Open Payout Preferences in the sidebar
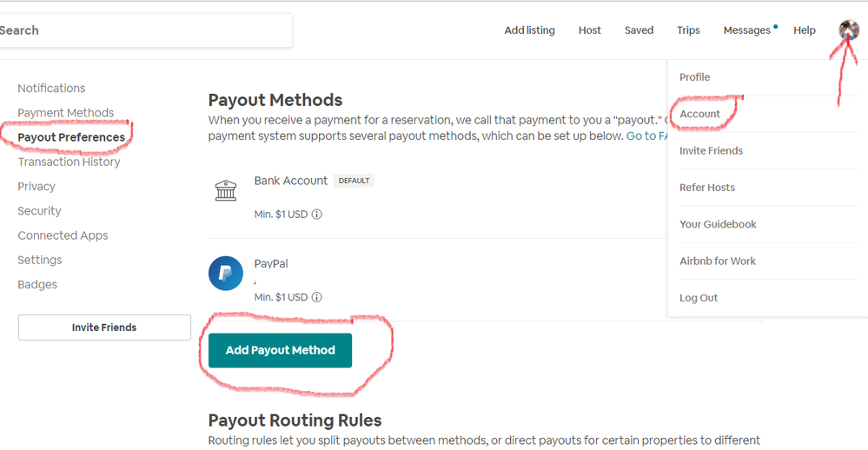Image resolution: width=868 pixels, height=450 pixels. point(71,137)
